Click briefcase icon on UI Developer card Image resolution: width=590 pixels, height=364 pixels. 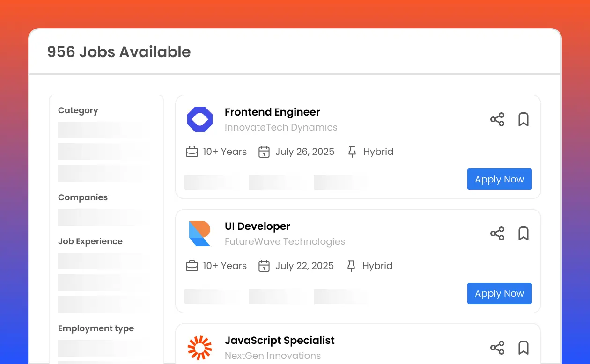point(192,266)
